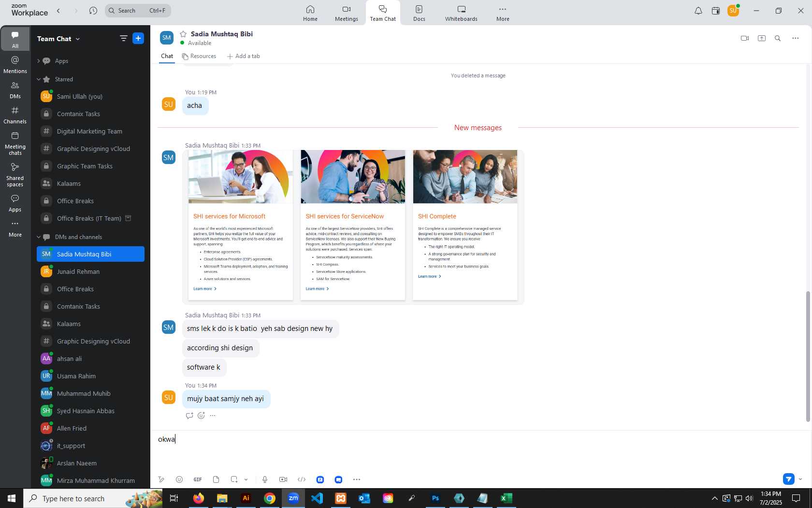The image size is (812, 508).
Task: Switch to the Home tab
Action: (x=310, y=13)
